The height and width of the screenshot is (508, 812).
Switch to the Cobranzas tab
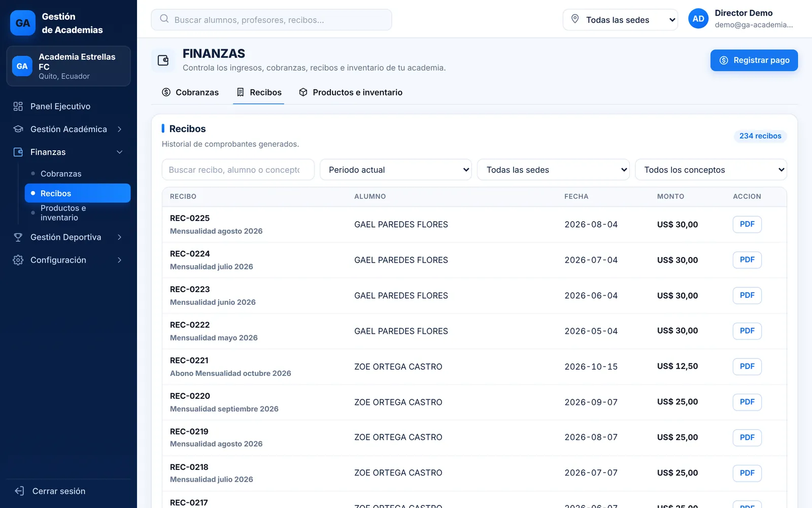[x=190, y=92]
